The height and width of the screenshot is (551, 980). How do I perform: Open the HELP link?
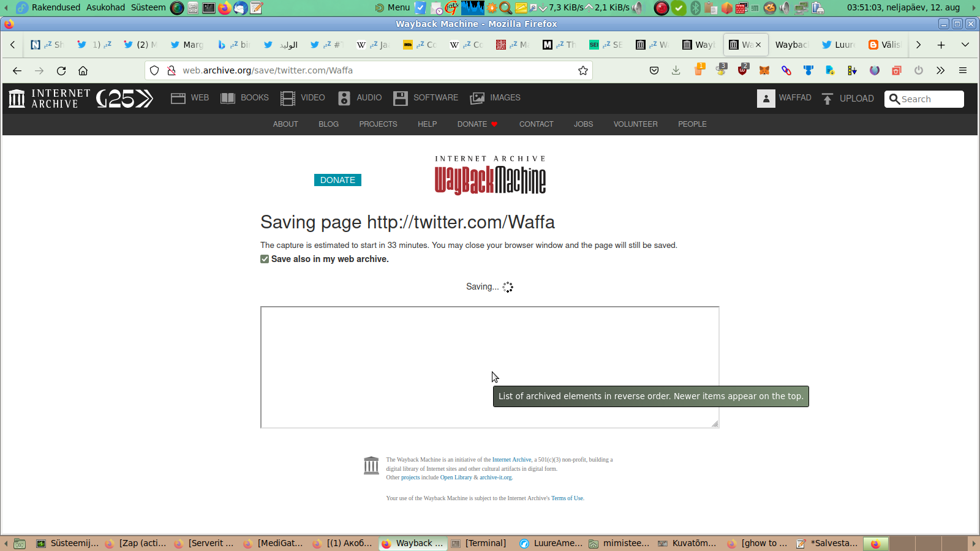click(427, 124)
